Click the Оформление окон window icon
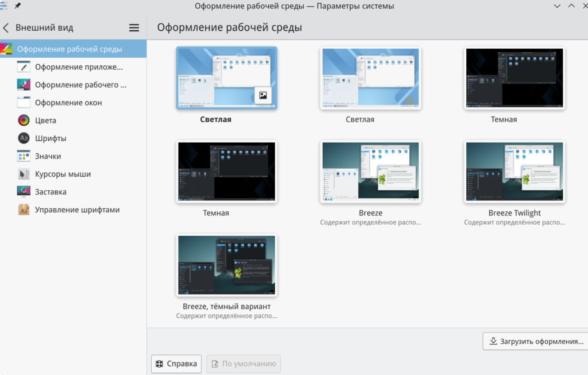This screenshot has height=375, width=588. [24, 103]
